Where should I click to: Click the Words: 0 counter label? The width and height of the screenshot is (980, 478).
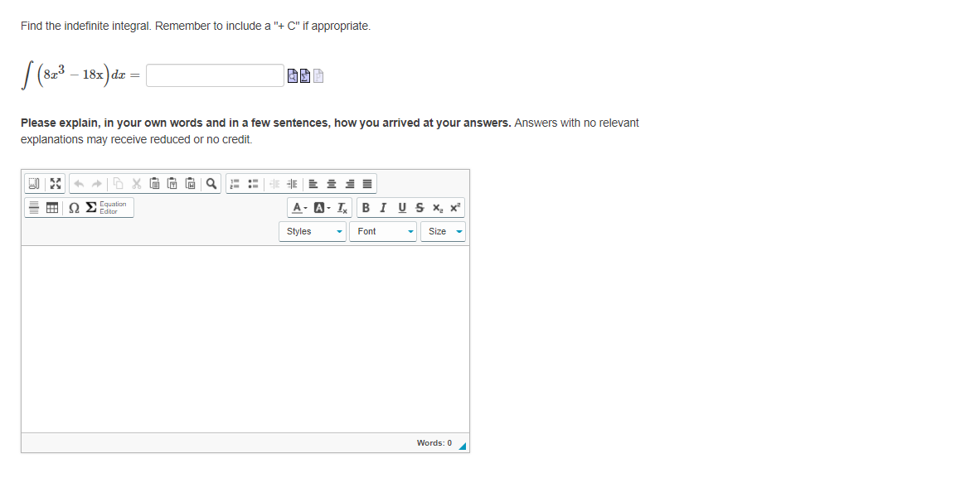(x=434, y=442)
